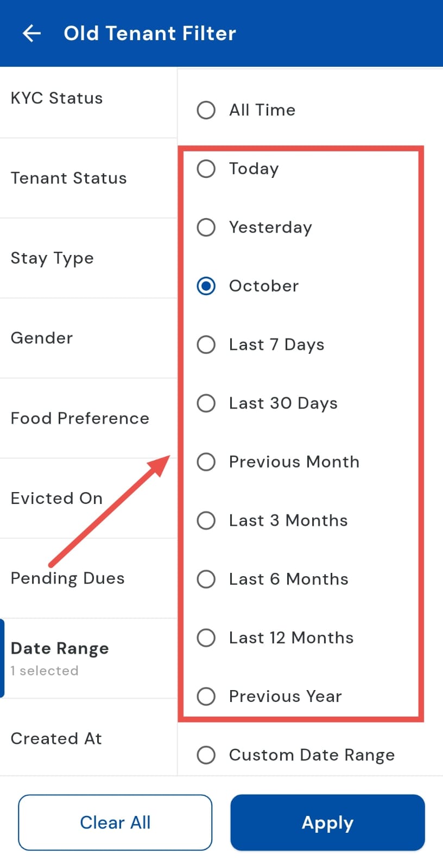Image resolution: width=443 pixels, height=868 pixels.
Task: Choose the Today date option
Action: pos(206,169)
